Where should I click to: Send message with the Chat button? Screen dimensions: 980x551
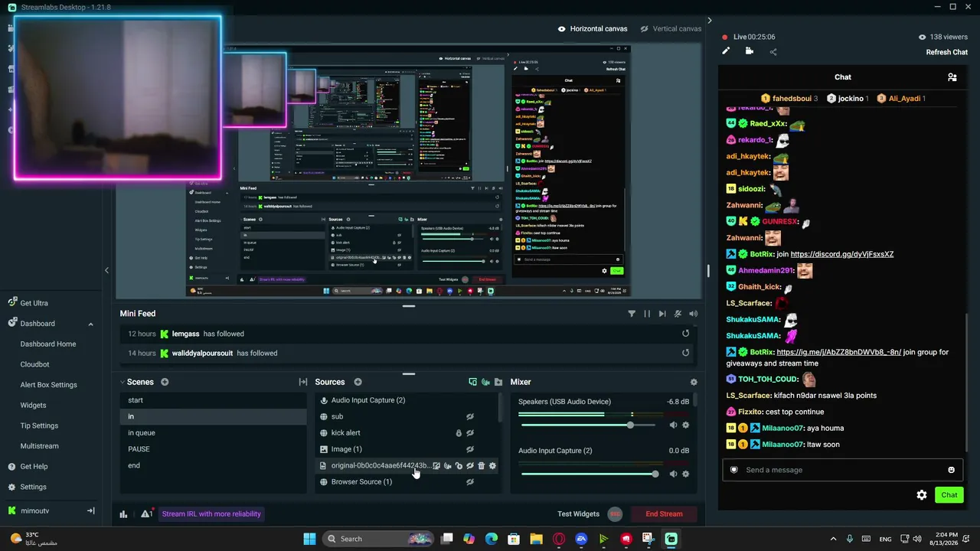pyautogui.click(x=949, y=495)
